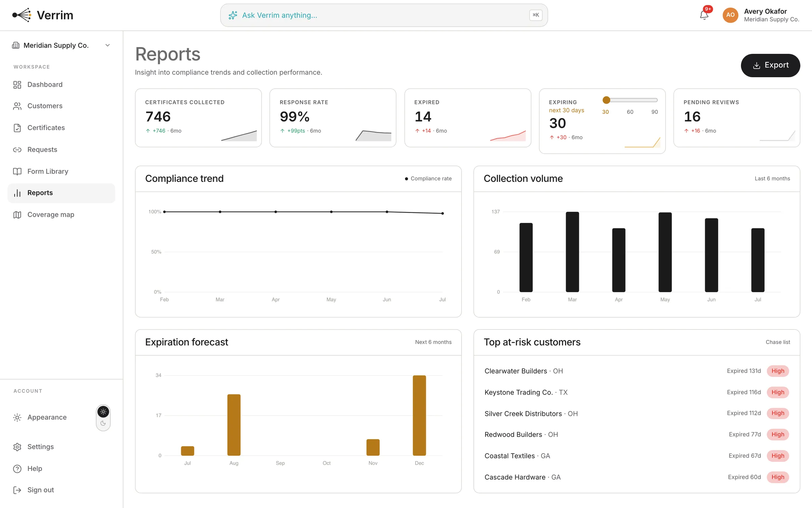Screen dimensions: 812x508
Task: Click the expiring days slider handle
Action: click(606, 100)
